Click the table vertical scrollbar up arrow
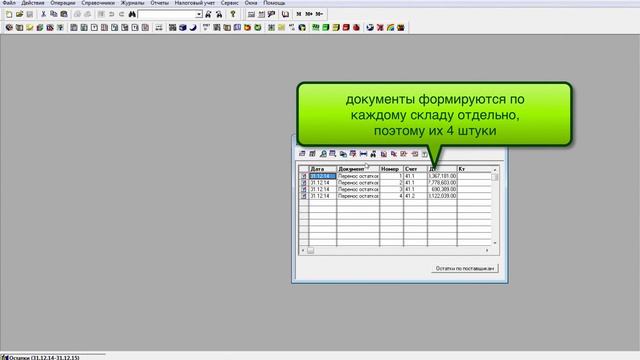The height and width of the screenshot is (360, 640). [495, 169]
